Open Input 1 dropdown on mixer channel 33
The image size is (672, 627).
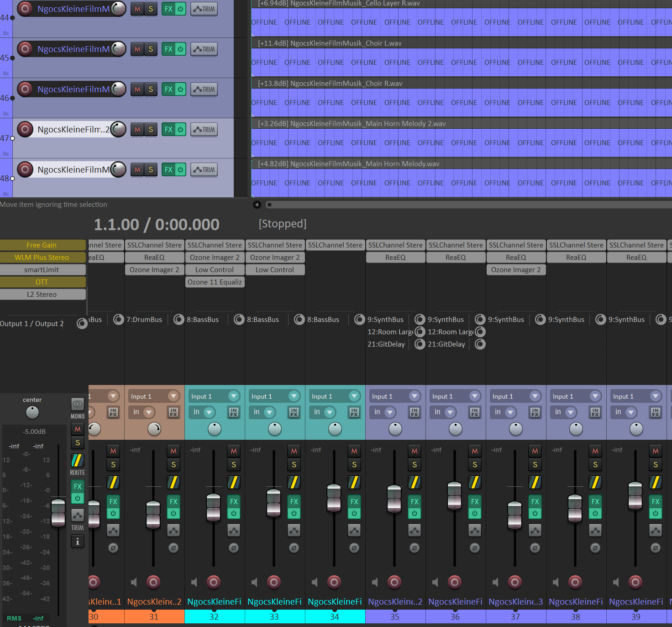[x=274, y=396]
